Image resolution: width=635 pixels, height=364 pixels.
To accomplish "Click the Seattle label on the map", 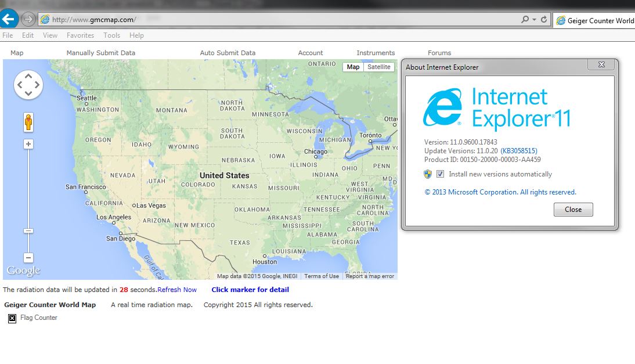I will [x=86, y=98].
